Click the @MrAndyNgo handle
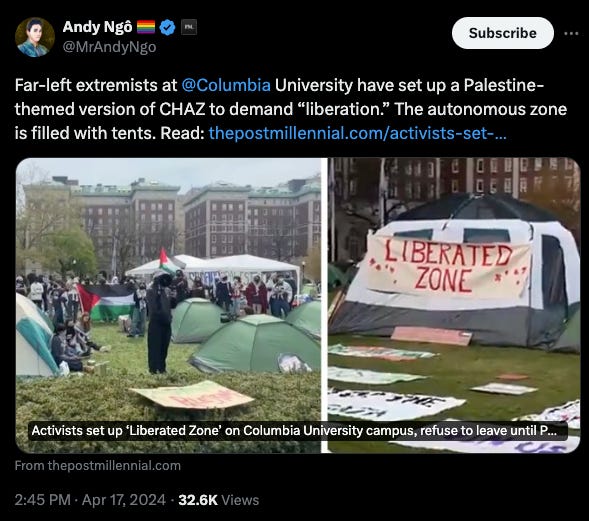This screenshot has height=521, width=589. pyautogui.click(x=109, y=47)
